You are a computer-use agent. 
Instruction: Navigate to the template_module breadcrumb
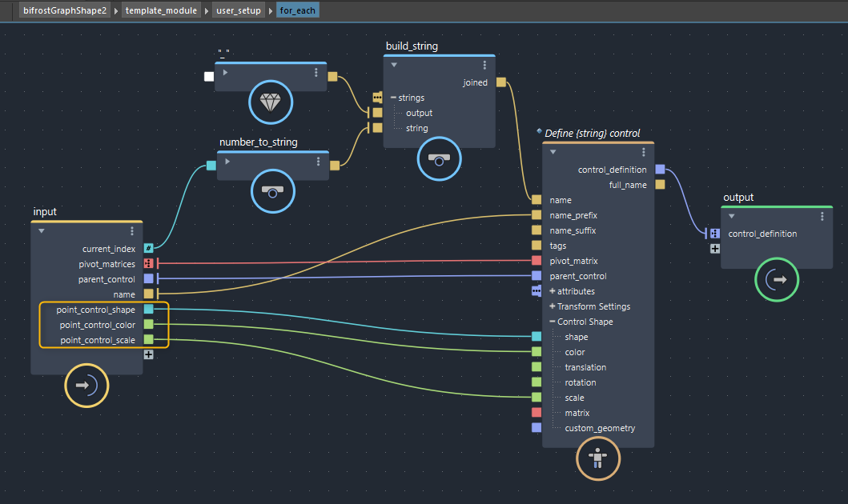tap(161, 10)
